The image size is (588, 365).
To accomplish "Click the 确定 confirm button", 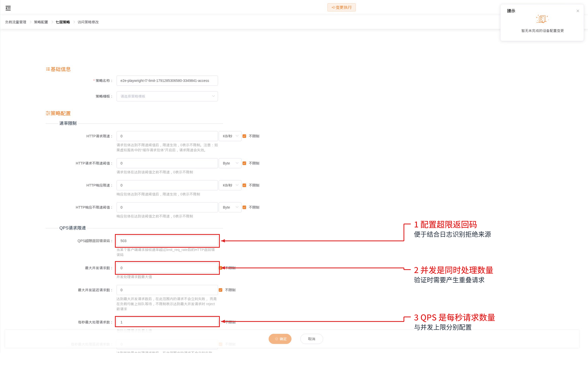I will coord(280,339).
